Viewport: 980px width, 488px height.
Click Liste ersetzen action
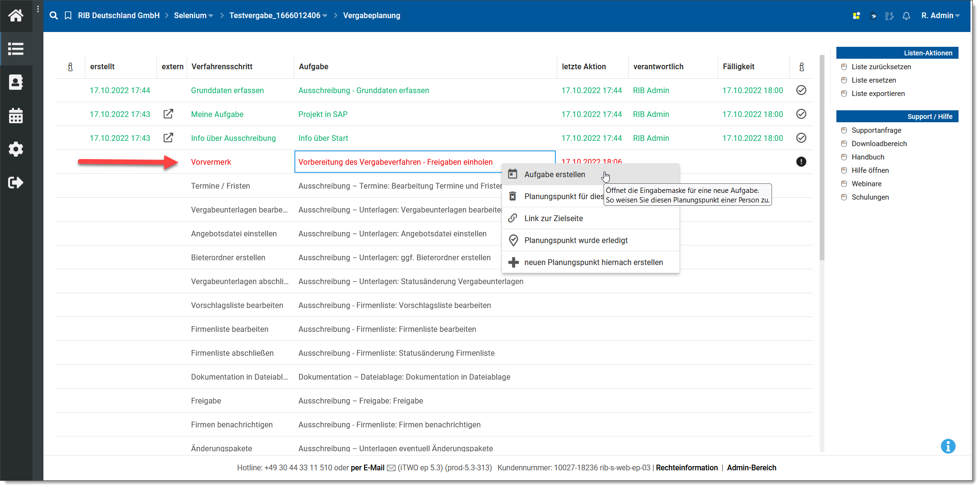[874, 80]
